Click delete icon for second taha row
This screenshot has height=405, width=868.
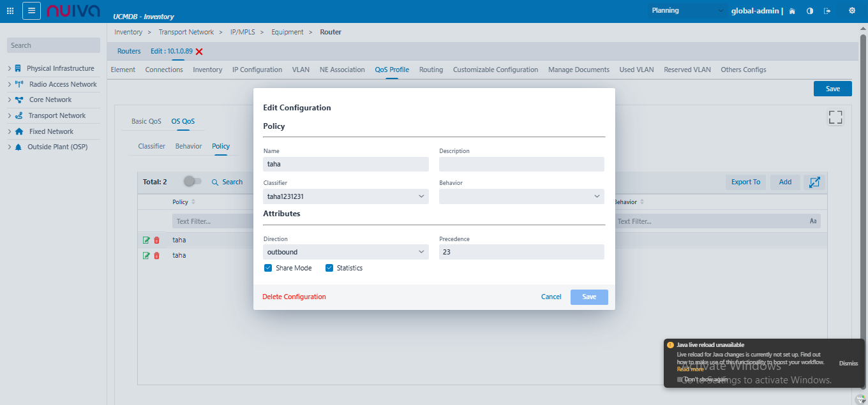(x=157, y=255)
